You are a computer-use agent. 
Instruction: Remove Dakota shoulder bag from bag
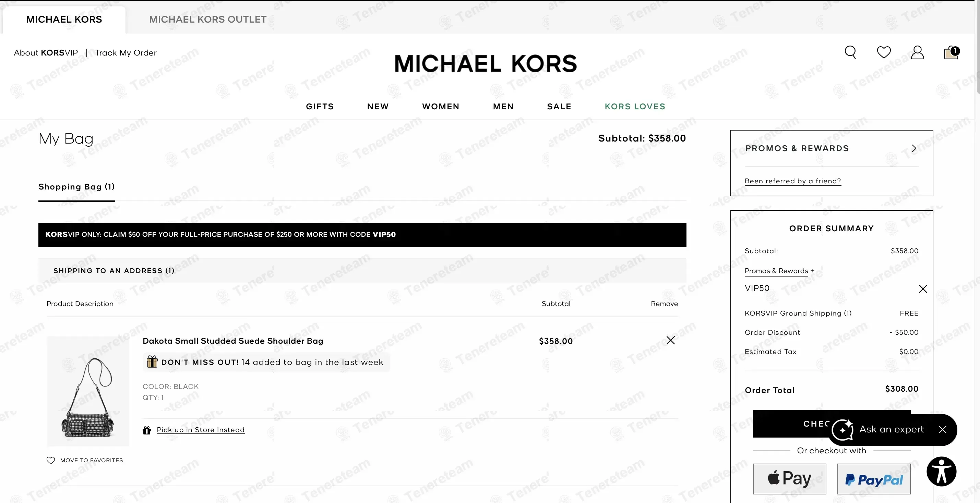(x=670, y=340)
